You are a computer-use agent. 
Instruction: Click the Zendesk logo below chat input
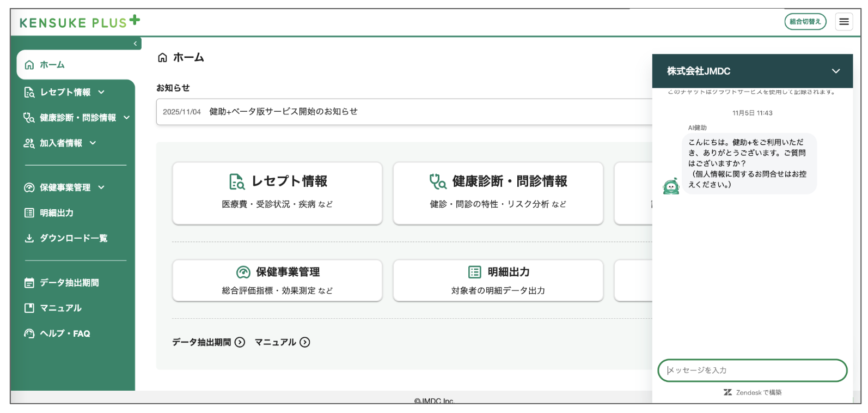tap(728, 392)
